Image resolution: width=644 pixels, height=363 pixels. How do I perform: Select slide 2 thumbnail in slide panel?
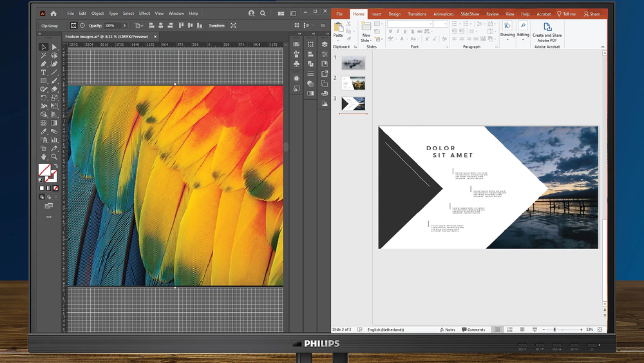[x=354, y=83]
